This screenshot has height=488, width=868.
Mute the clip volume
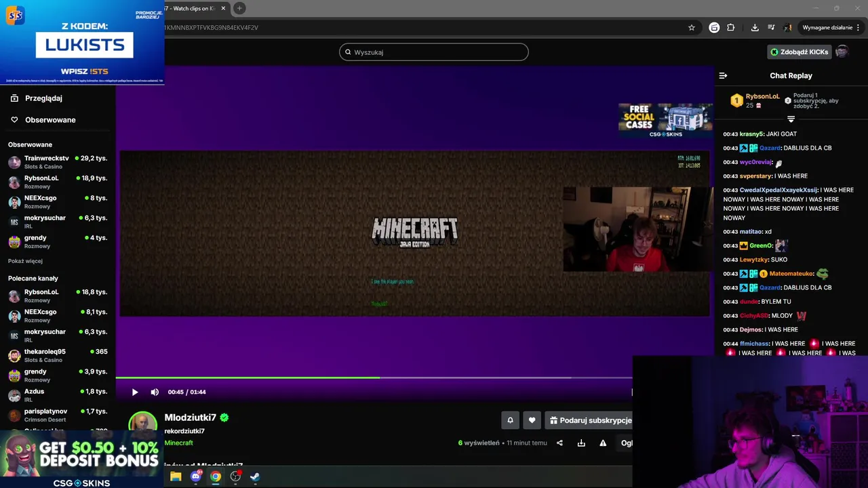[x=155, y=392]
